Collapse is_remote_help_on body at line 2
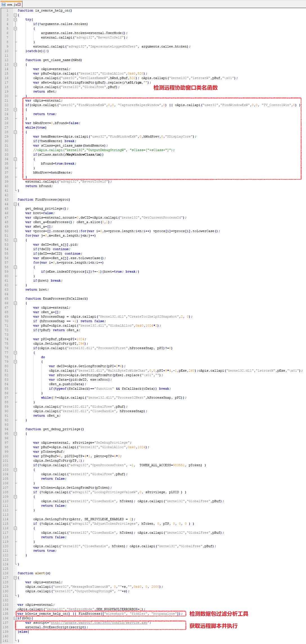The width and height of the screenshot is (306, 644). [x=15, y=15]
